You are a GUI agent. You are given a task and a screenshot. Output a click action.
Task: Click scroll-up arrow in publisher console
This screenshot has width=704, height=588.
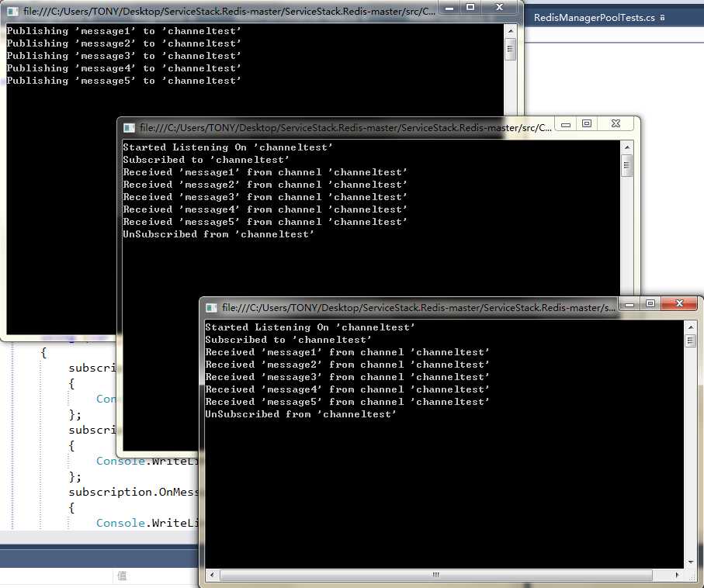[510, 31]
